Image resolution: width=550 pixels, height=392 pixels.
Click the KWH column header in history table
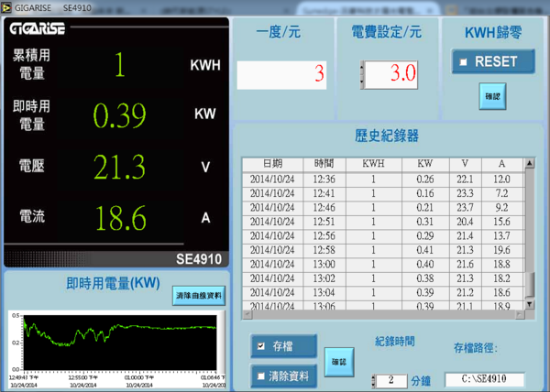373,164
